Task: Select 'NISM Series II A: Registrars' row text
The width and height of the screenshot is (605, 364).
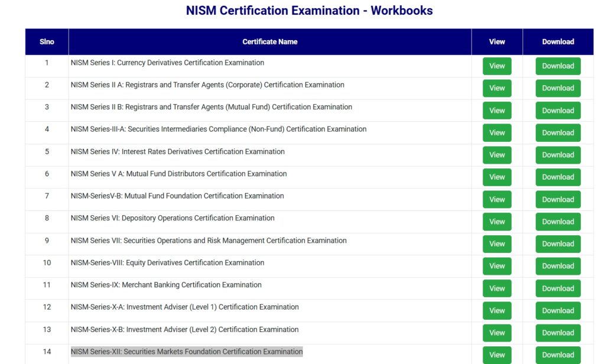Action: 207,85
